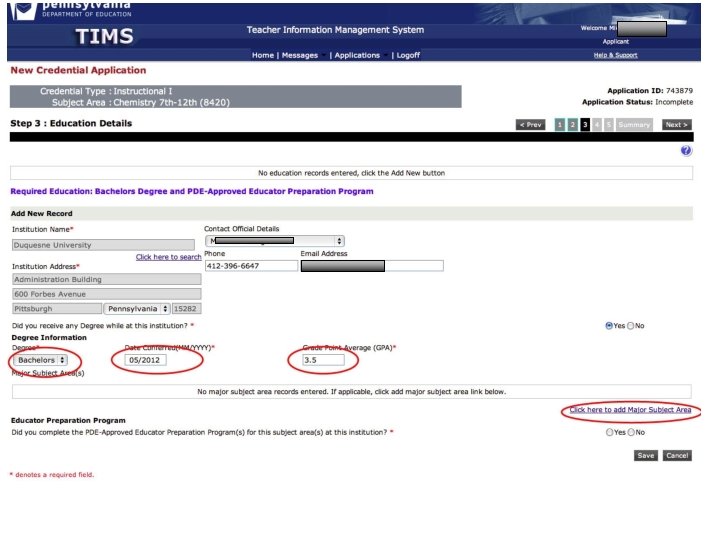Screen dimensions: 720x540
Task: Open the Messages menu
Action: point(300,55)
